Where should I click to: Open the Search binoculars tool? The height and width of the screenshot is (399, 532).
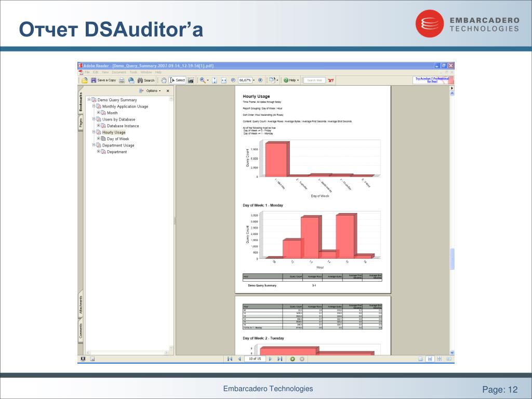click(x=146, y=81)
